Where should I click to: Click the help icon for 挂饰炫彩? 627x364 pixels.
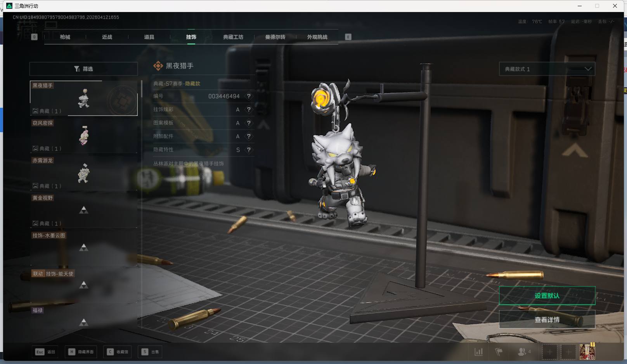(x=249, y=110)
